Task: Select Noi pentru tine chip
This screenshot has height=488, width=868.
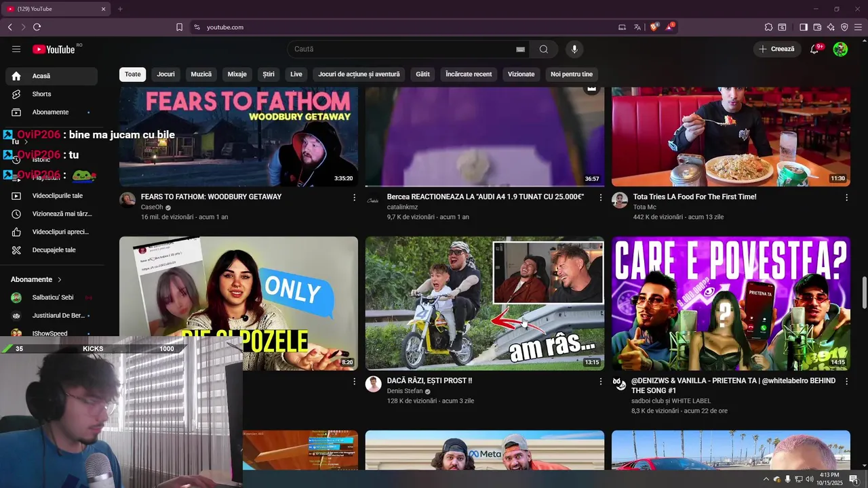Action: 572,75
